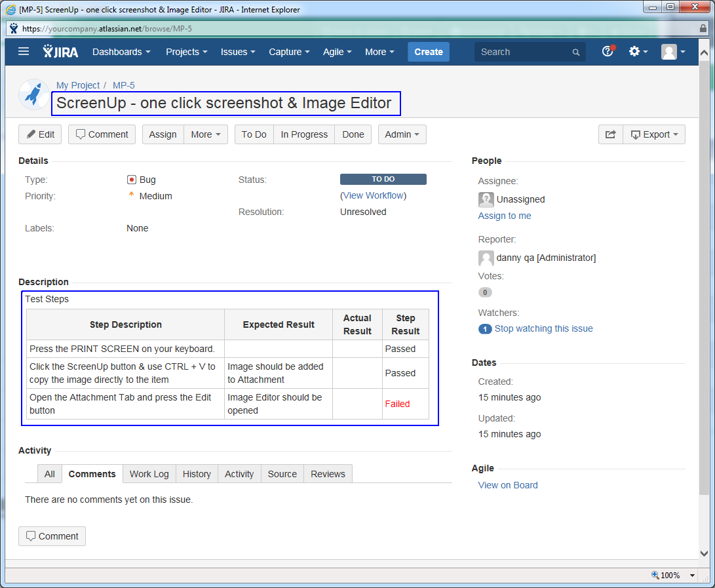The image size is (715, 588).
Task: Open the Admin dropdown
Action: point(402,134)
